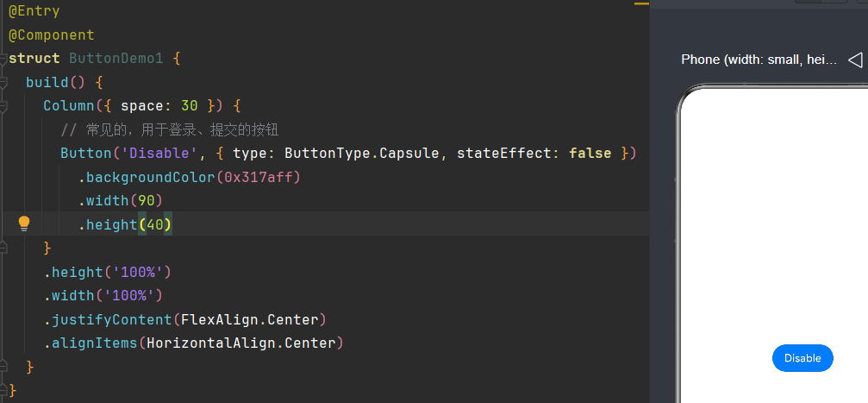Collapse the struct ButtonDemo1 fold marker
The image size is (868, 403).
[3, 58]
